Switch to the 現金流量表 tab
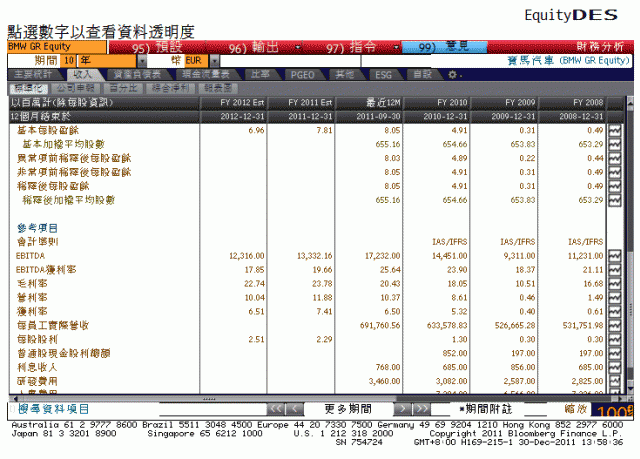 point(206,74)
